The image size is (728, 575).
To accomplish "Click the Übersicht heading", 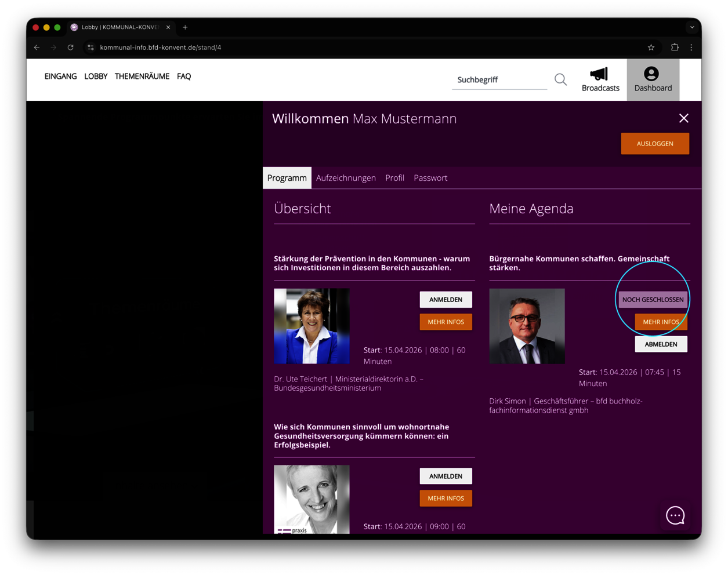I will pos(303,209).
